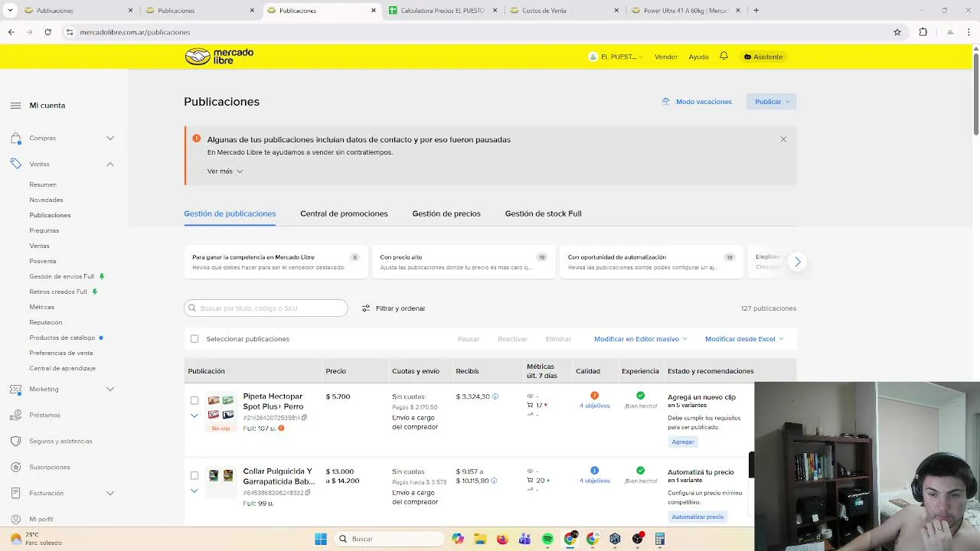
Task: Click the Vender link in header
Action: pos(666,57)
